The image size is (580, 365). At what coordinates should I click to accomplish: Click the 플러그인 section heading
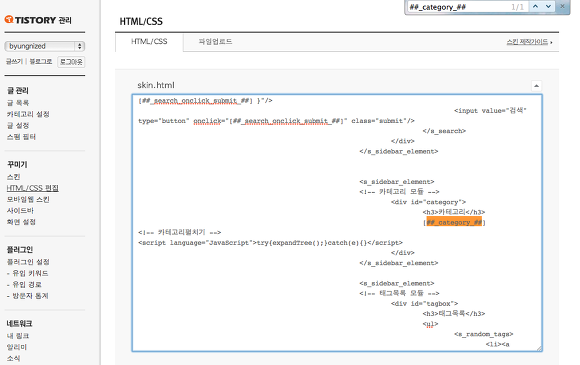(x=20, y=250)
